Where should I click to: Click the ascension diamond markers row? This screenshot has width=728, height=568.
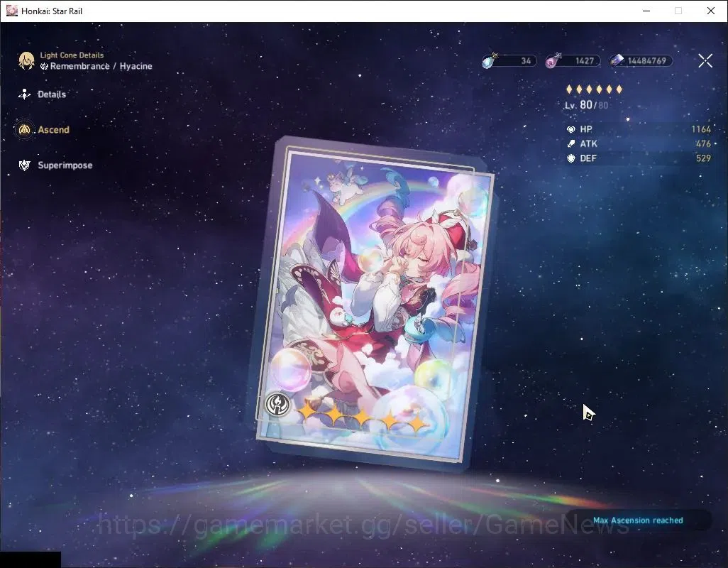(594, 89)
